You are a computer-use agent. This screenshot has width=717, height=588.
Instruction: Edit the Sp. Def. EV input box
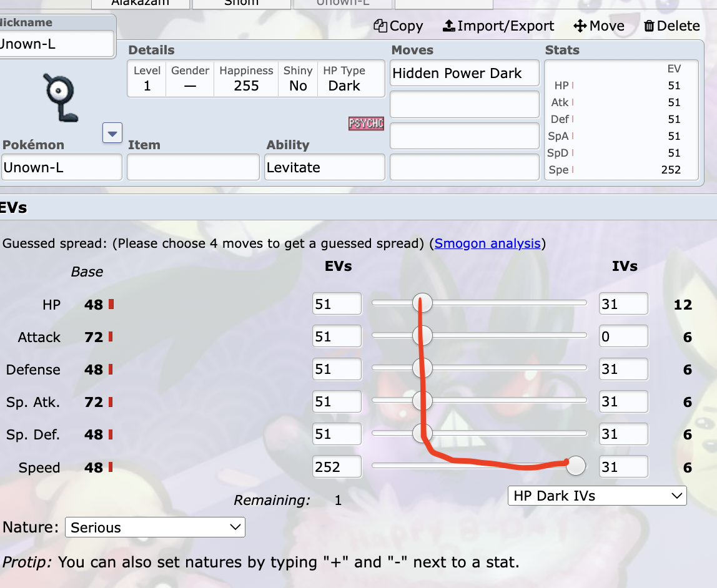pyautogui.click(x=337, y=434)
